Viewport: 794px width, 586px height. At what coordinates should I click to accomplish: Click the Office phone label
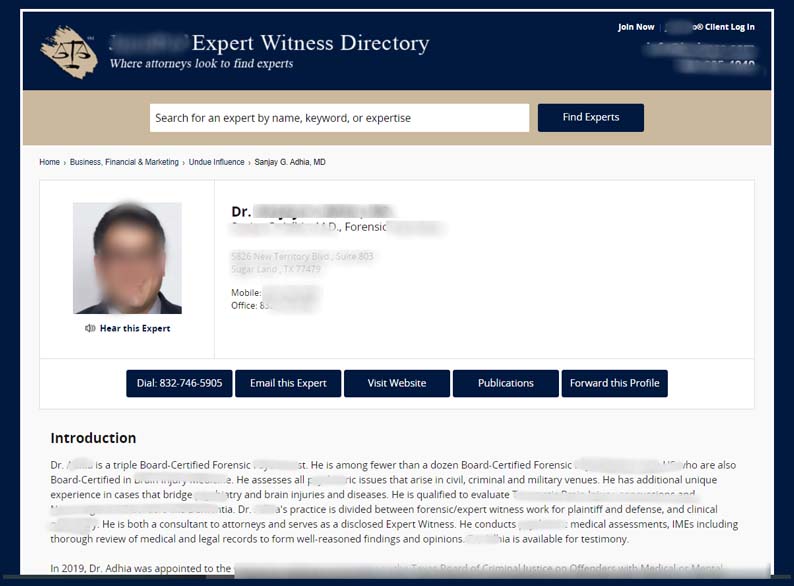244,306
